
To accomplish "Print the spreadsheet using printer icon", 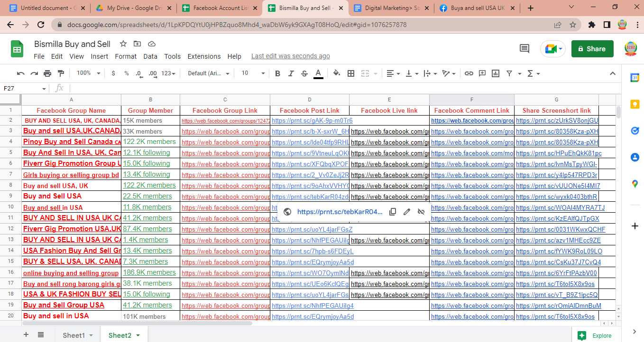I will (x=47, y=73).
